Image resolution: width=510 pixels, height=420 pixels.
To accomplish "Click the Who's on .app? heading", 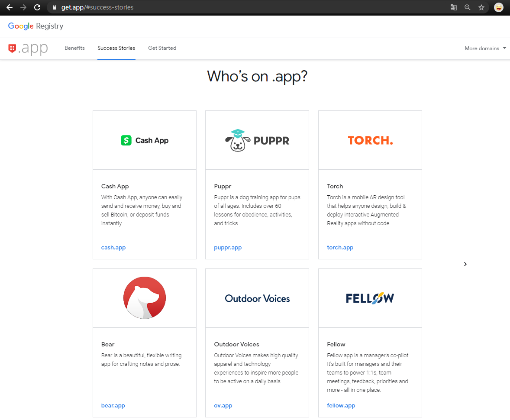I will pos(257,77).
